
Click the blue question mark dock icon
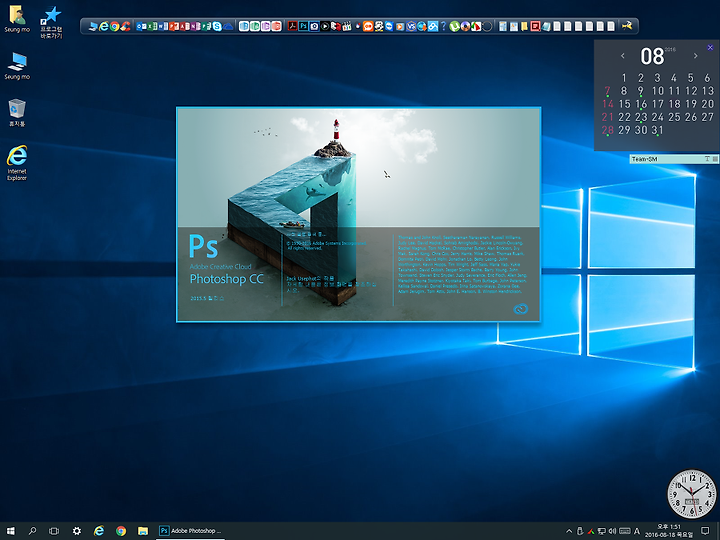coord(443,26)
